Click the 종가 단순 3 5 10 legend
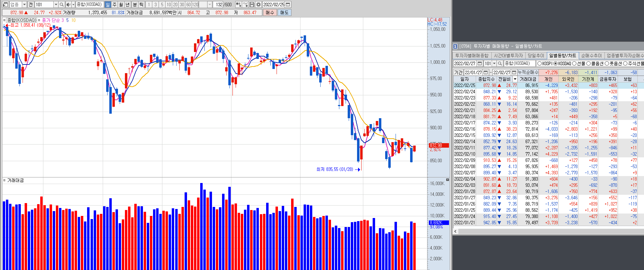 (x=59, y=20)
